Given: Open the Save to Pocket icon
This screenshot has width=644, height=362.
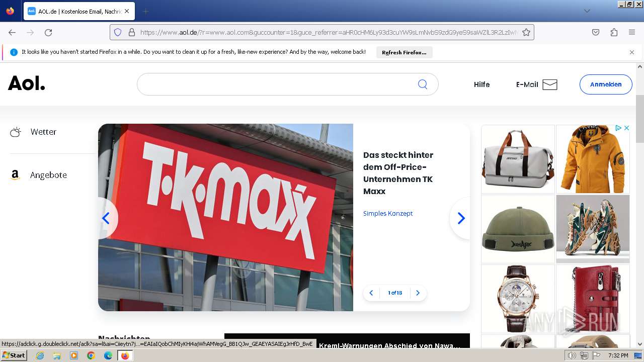Looking at the screenshot, I should tap(596, 32).
